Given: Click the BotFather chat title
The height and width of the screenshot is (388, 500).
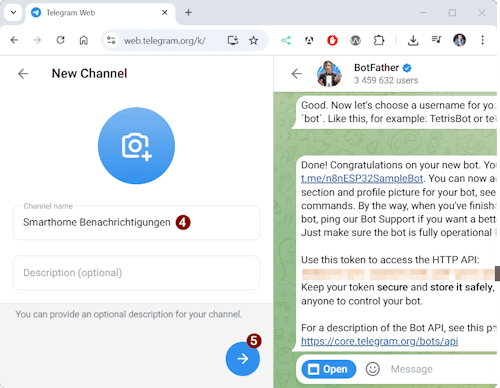Looking at the screenshot, I should coord(376,68).
